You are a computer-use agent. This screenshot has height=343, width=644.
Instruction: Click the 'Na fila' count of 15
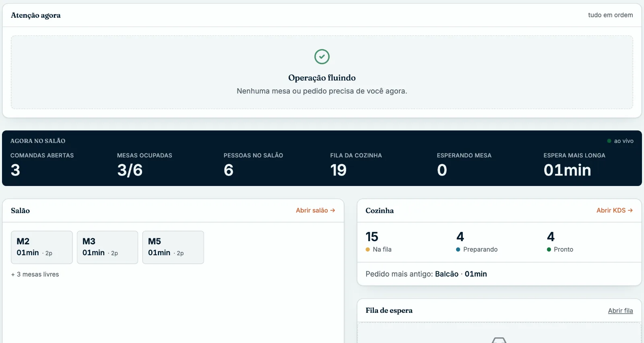click(372, 237)
